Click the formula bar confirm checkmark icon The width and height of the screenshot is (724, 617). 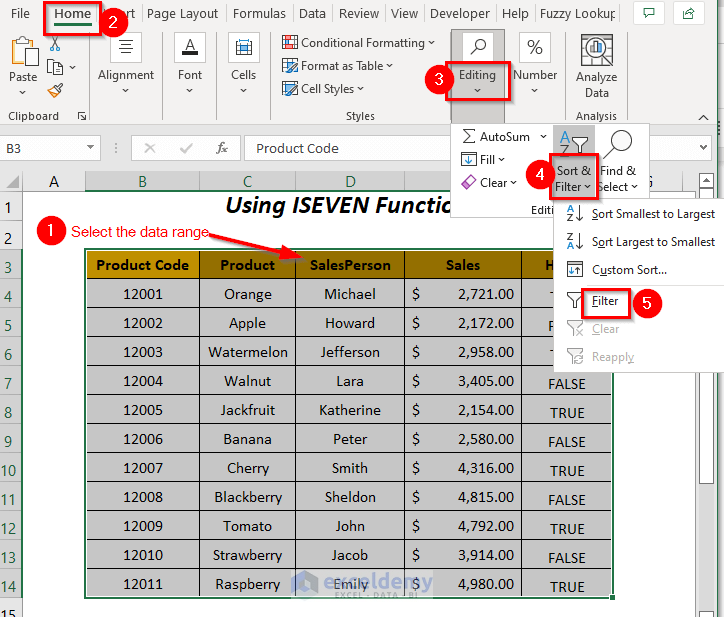pyautogui.click(x=186, y=148)
